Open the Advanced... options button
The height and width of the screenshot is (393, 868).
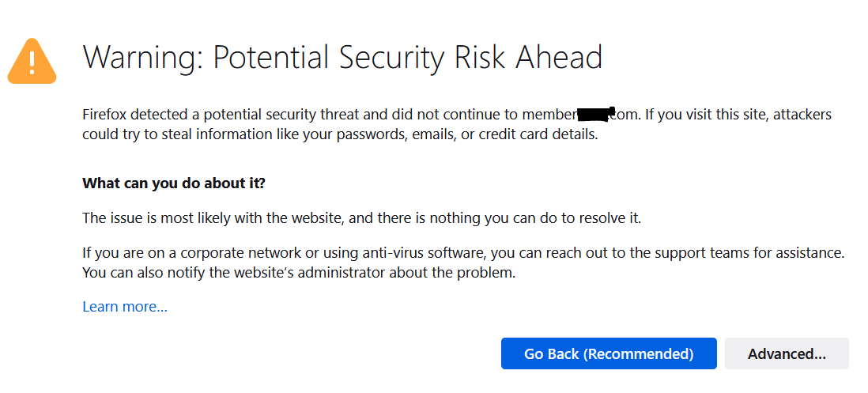click(x=787, y=353)
